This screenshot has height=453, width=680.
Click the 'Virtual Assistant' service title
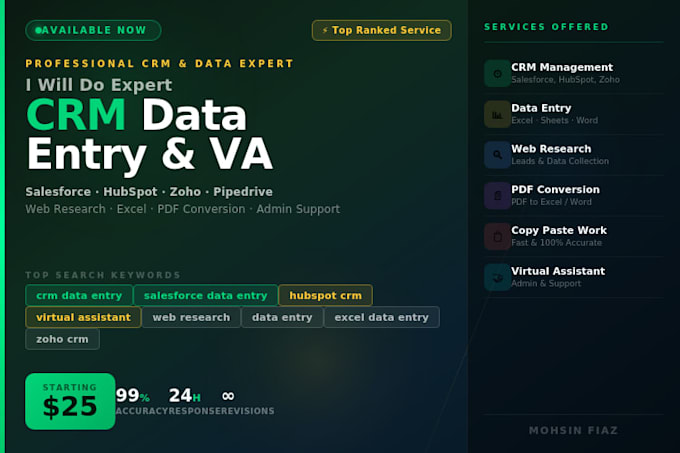[558, 271]
